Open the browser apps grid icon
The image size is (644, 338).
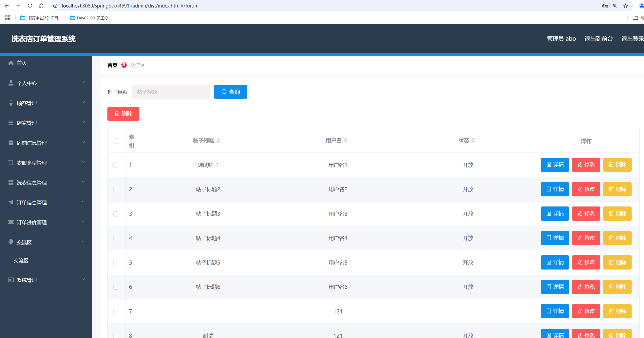click(8, 18)
